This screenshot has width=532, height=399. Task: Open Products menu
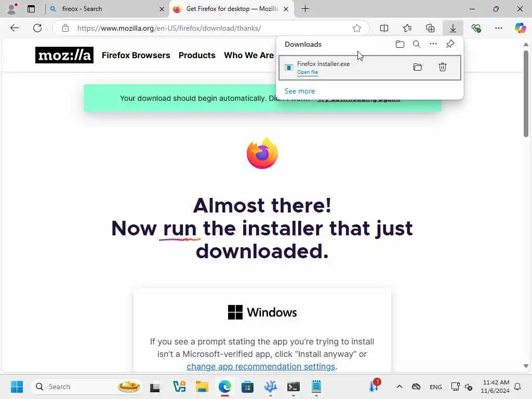pos(197,55)
